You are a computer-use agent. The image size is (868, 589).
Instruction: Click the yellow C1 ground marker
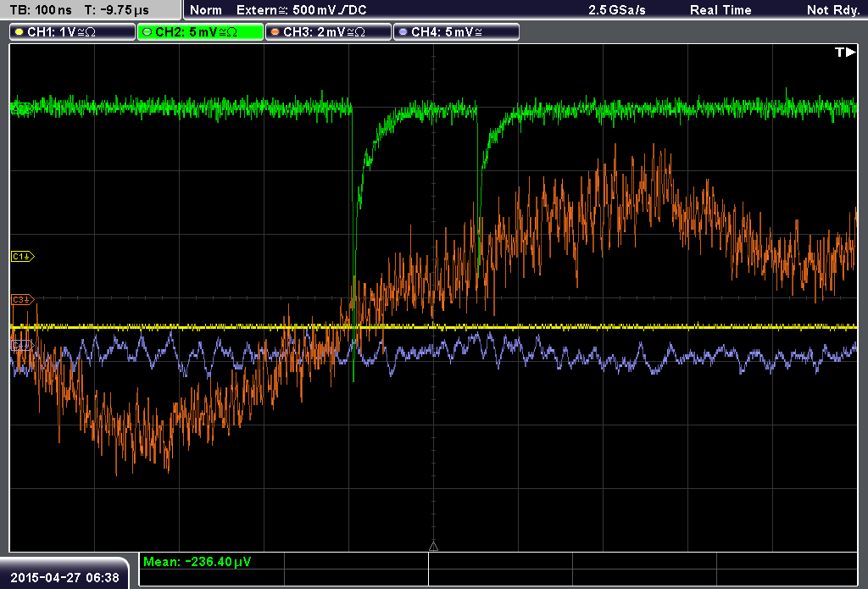22,256
